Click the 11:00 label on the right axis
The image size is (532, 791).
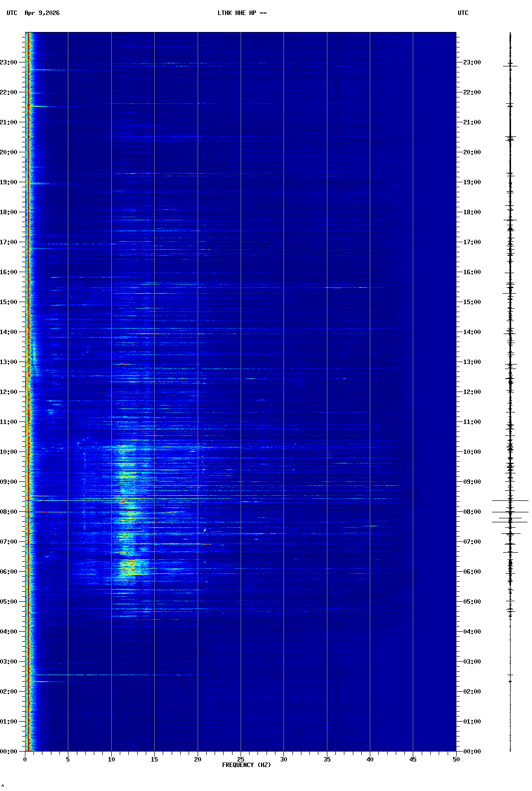[472, 422]
